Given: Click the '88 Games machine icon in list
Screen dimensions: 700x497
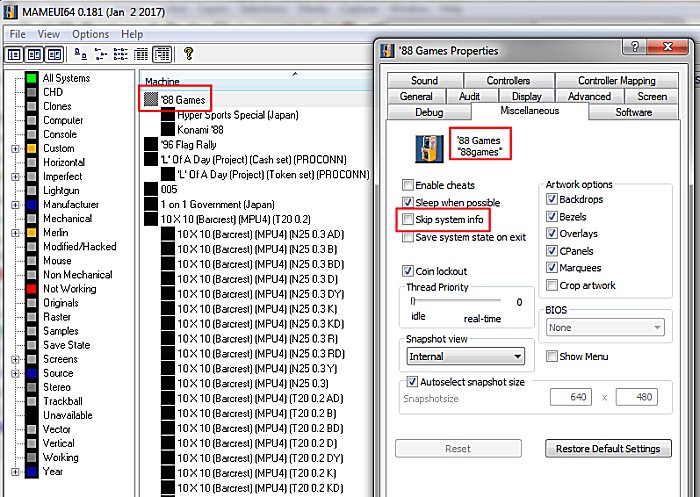Looking at the screenshot, I should (151, 100).
